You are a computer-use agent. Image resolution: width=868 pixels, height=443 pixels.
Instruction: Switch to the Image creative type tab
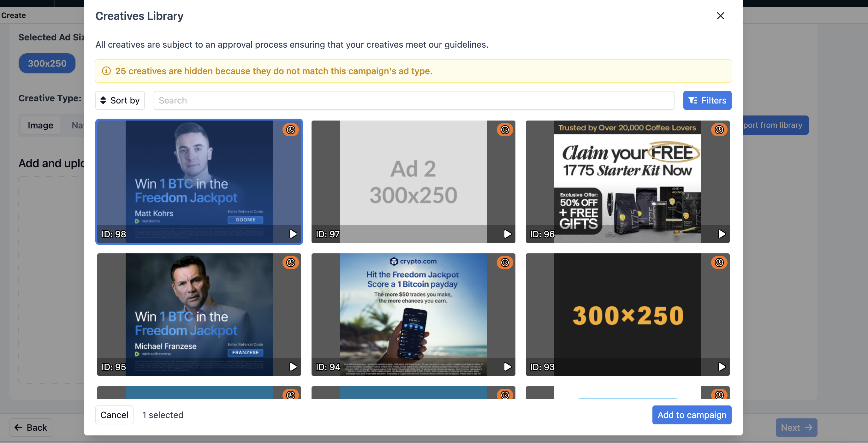(x=40, y=125)
